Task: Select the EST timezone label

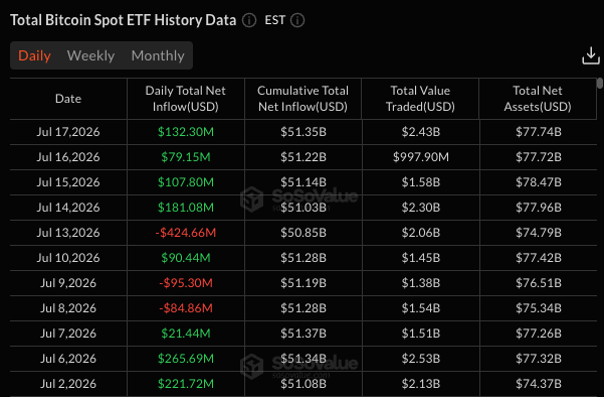Action: point(275,20)
